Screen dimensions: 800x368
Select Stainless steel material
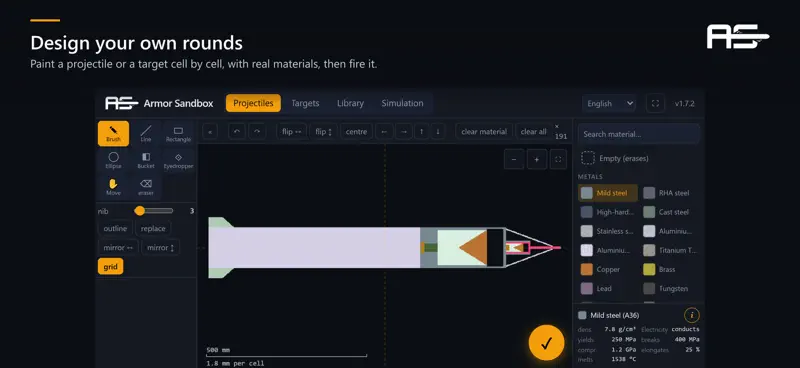coord(608,231)
